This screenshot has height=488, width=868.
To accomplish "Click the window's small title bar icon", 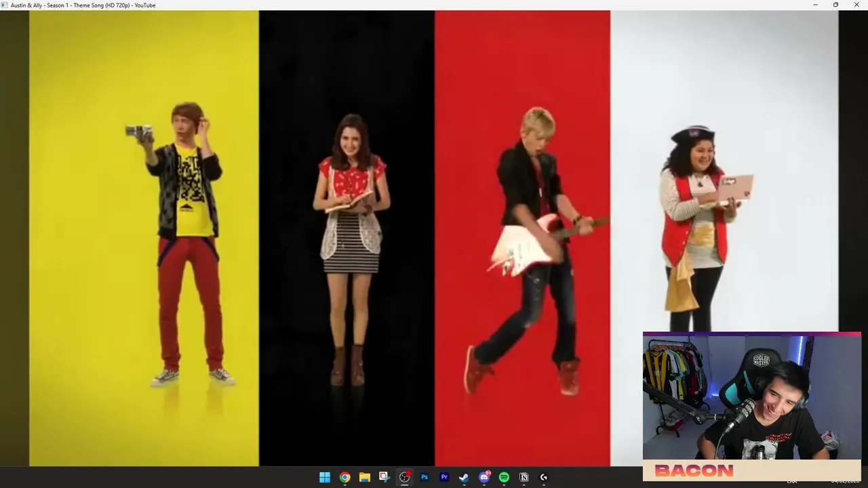I will click(x=5, y=5).
